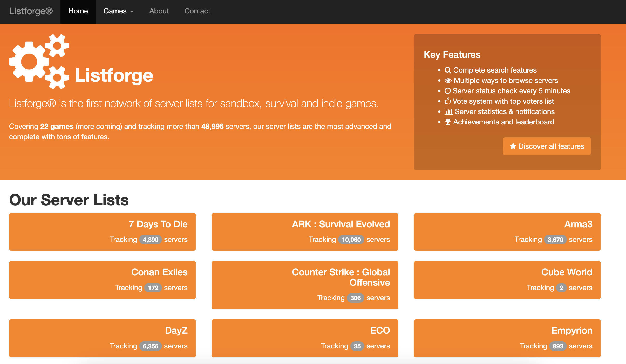Click the eye icon beside Multiple ways to browse
Image resolution: width=626 pixels, height=364 pixels.
click(x=448, y=81)
